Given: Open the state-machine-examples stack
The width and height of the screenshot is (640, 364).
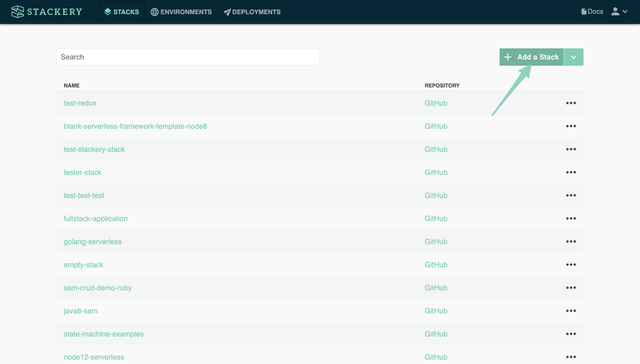Looking at the screenshot, I should point(103,334).
